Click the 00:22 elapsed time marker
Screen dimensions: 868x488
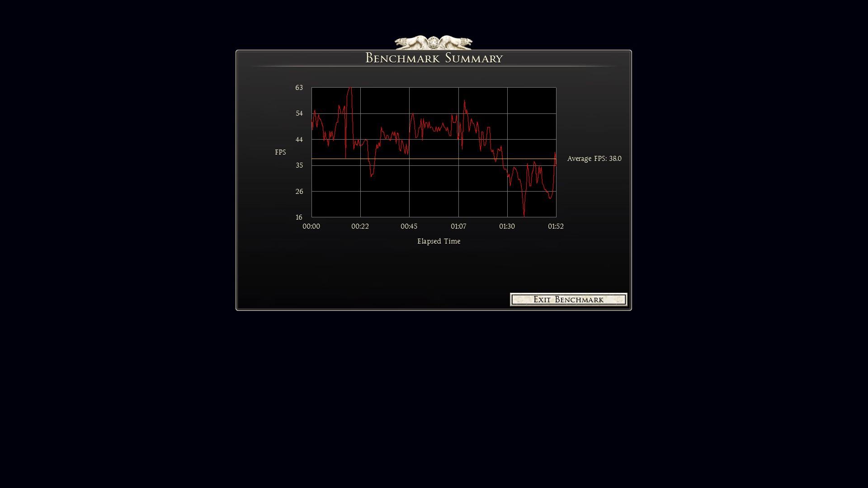pyautogui.click(x=360, y=226)
